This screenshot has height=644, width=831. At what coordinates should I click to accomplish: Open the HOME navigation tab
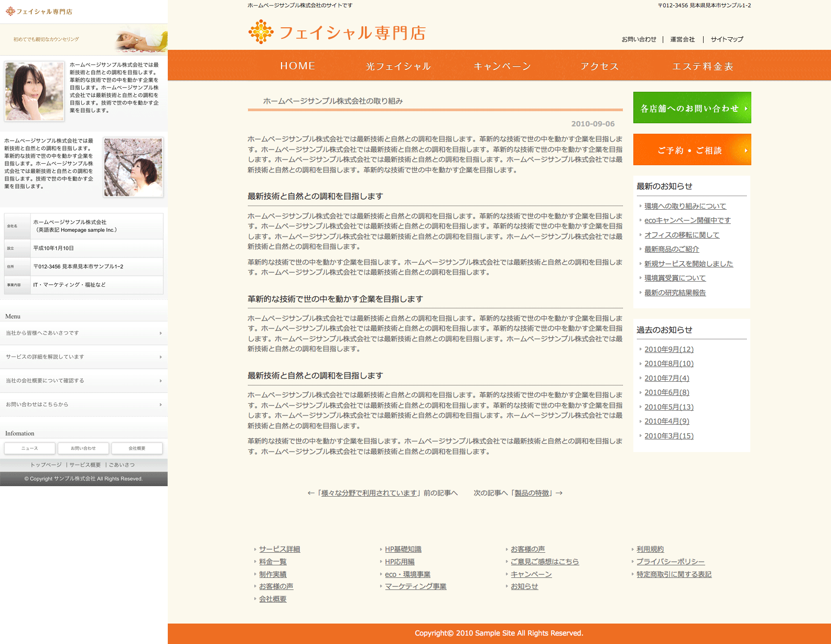pos(297,66)
